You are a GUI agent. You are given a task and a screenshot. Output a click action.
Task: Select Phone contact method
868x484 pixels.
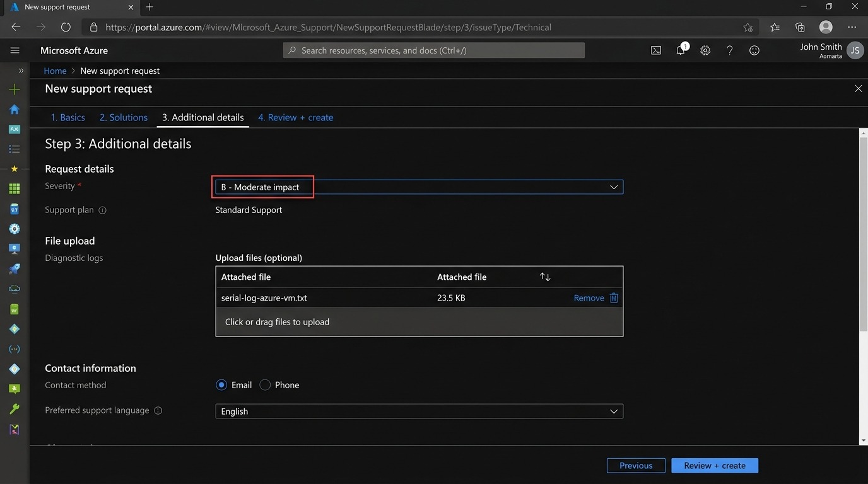(x=265, y=384)
